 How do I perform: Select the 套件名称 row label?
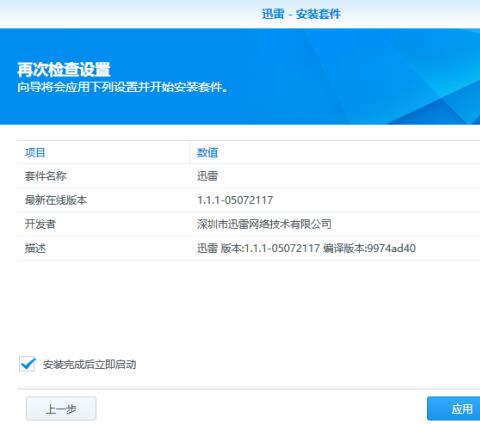46,176
